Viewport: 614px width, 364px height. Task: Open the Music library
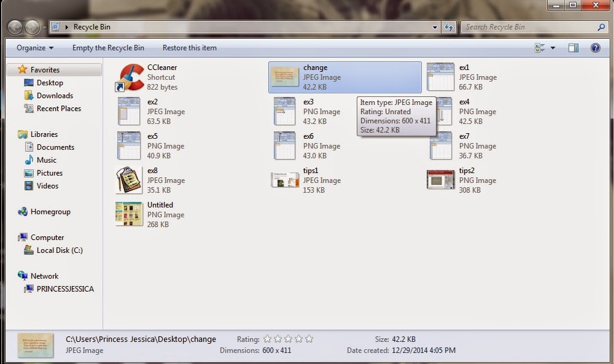pos(46,160)
